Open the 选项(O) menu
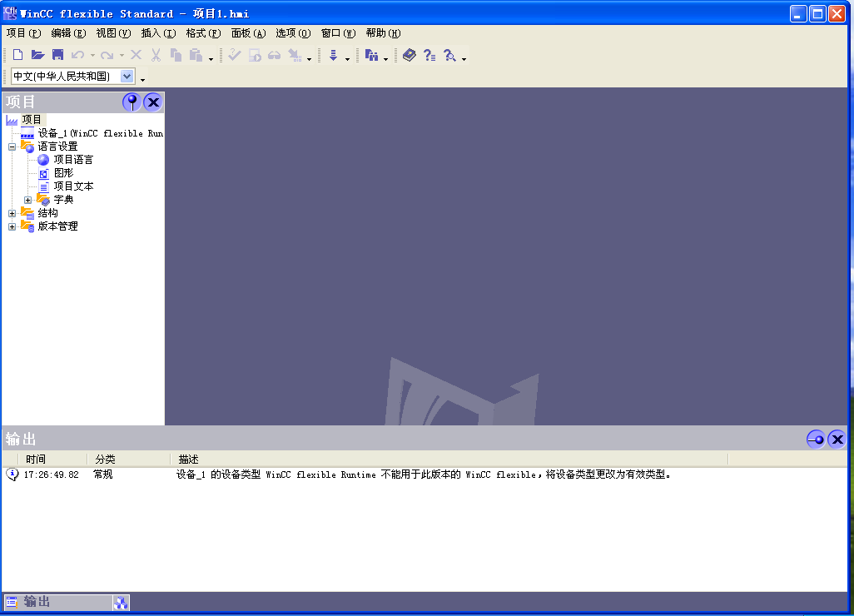The image size is (854, 616). [x=293, y=33]
